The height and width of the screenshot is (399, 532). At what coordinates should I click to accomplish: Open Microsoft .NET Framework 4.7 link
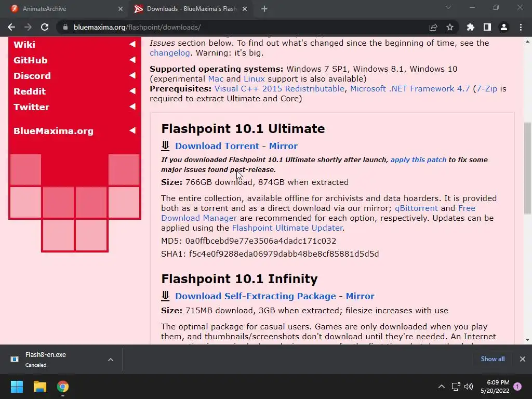click(x=410, y=88)
